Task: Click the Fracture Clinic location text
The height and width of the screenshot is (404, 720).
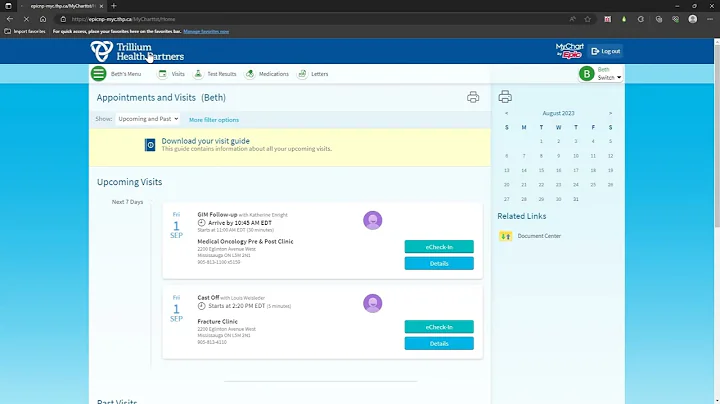Action: click(x=217, y=321)
